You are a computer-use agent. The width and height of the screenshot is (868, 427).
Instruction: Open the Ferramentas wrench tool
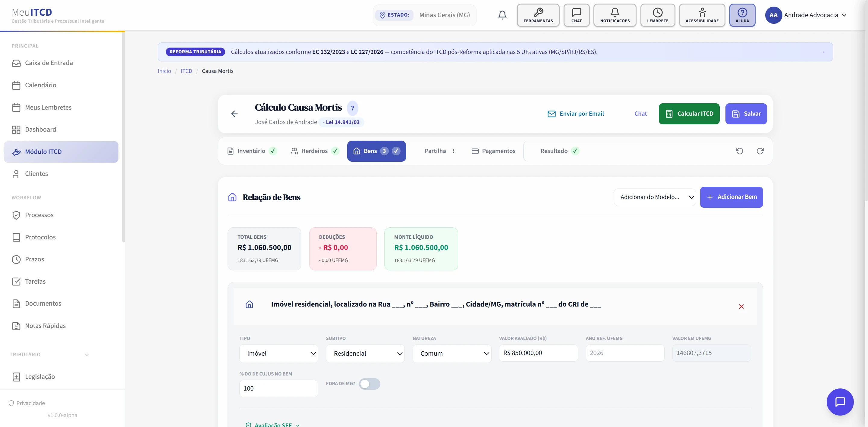[x=538, y=15]
